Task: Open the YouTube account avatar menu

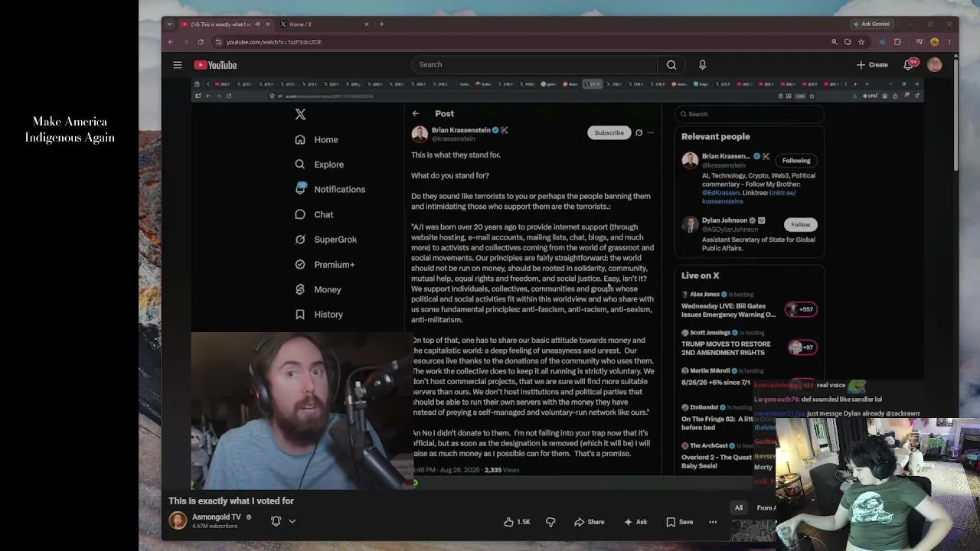Action: tap(934, 65)
